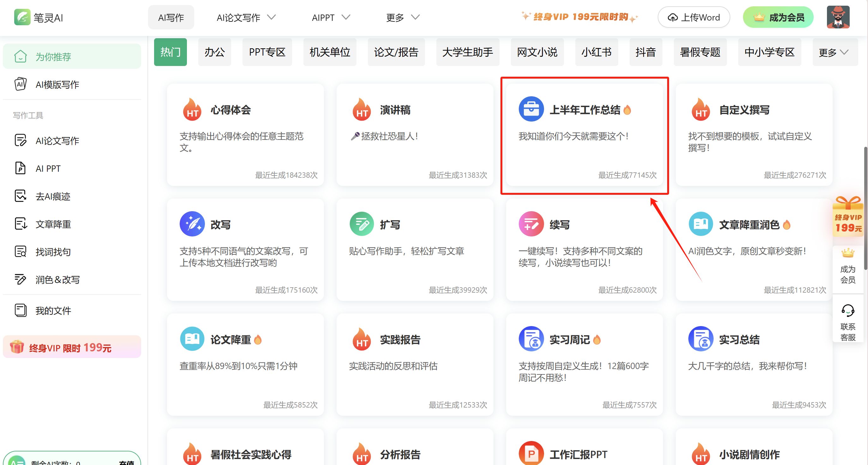868x465 pixels.
Task: Switch to the 小红书 category tab
Action: pyautogui.click(x=596, y=52)
